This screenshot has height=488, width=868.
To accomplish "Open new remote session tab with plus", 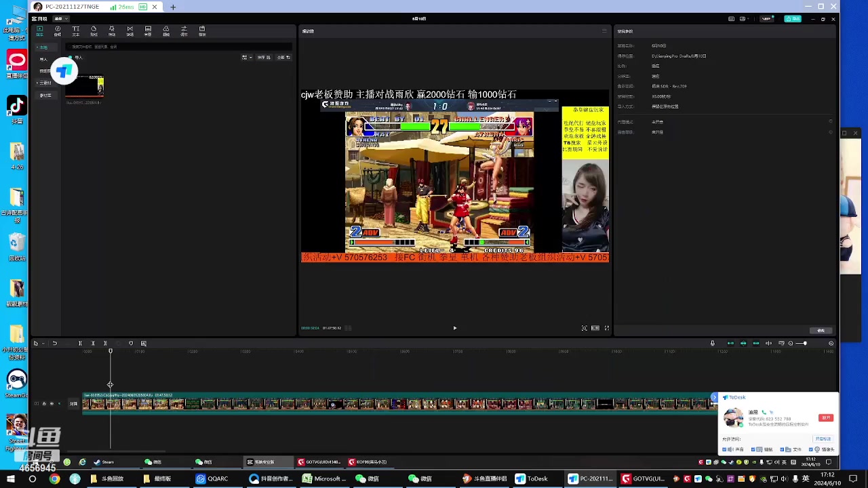I will (173, 7).
